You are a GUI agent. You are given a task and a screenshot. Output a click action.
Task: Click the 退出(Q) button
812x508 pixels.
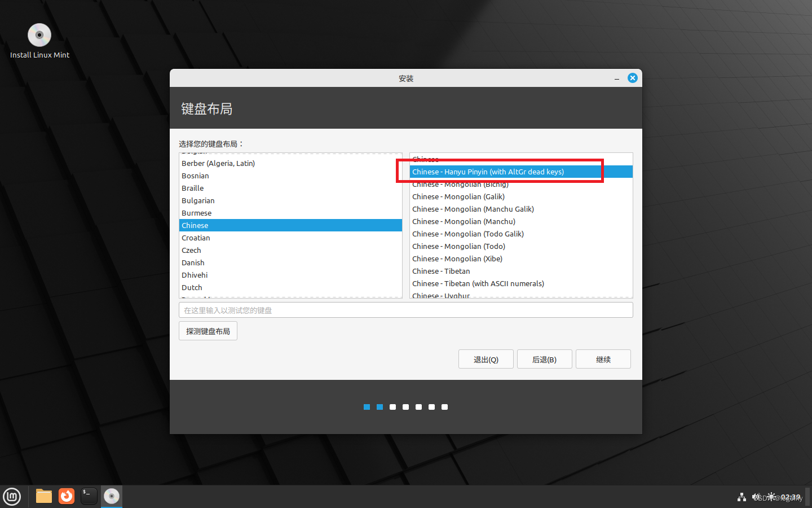click(x=486, y=358)
